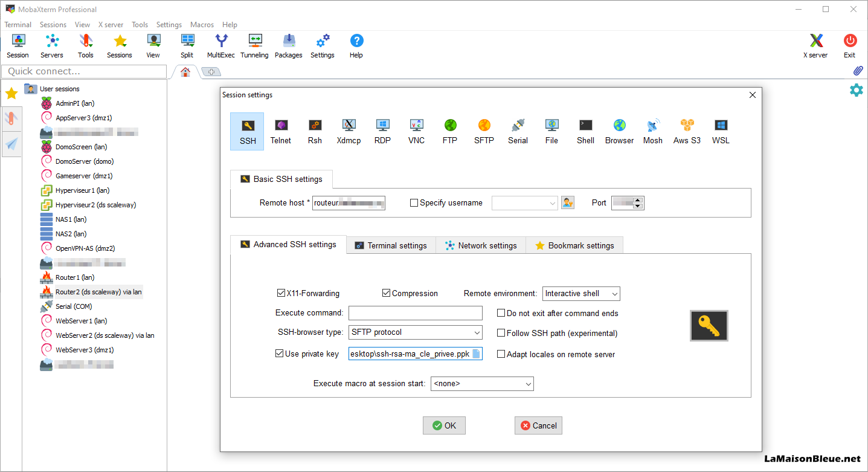The image size is (868, 472).
Task: Toggle the X server icon
Action: point(816,46)
